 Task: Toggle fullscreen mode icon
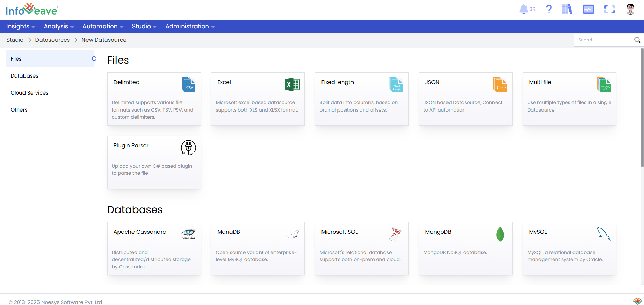tap(610, 9)
